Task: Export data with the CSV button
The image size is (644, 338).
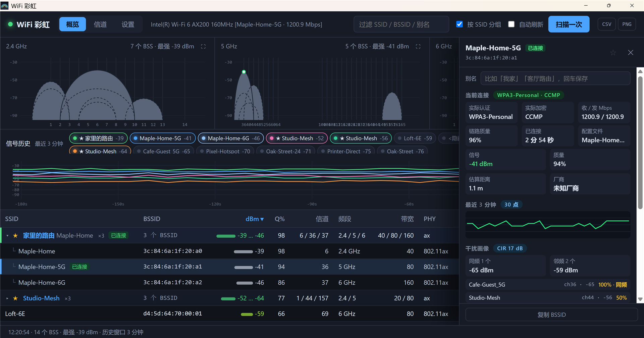Action: (606, 24)
